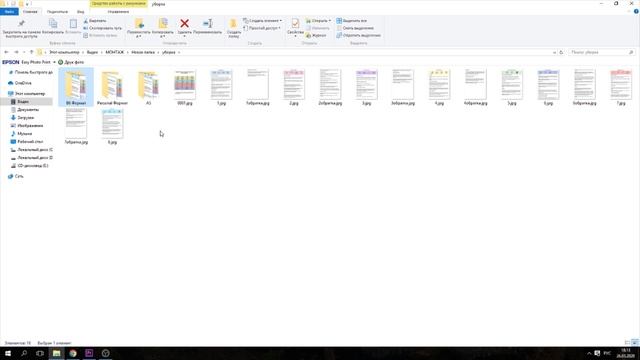This screenshot has height=360, width=640.
Task: Click the Cut (Вырезать) scissors item
Action: click(x=95, y=21)
